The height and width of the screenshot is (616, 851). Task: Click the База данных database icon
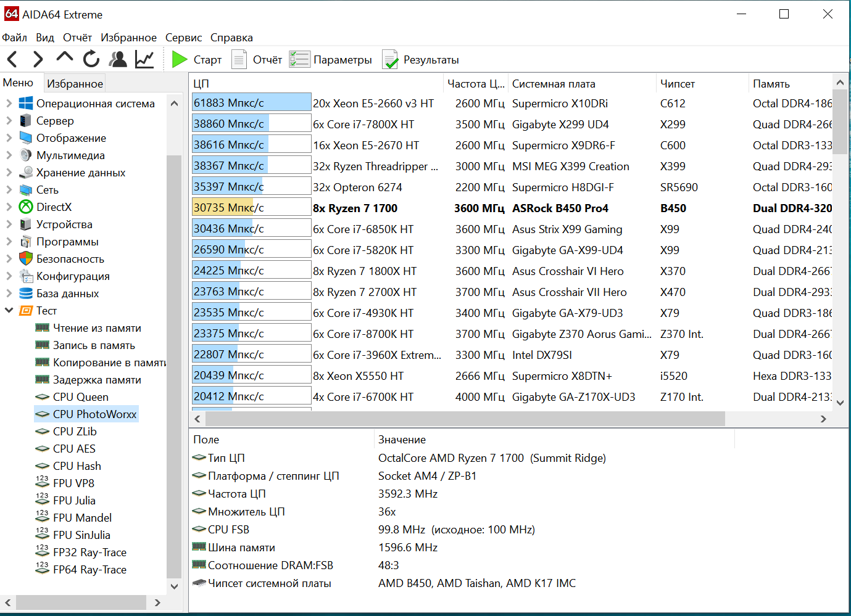26,293
